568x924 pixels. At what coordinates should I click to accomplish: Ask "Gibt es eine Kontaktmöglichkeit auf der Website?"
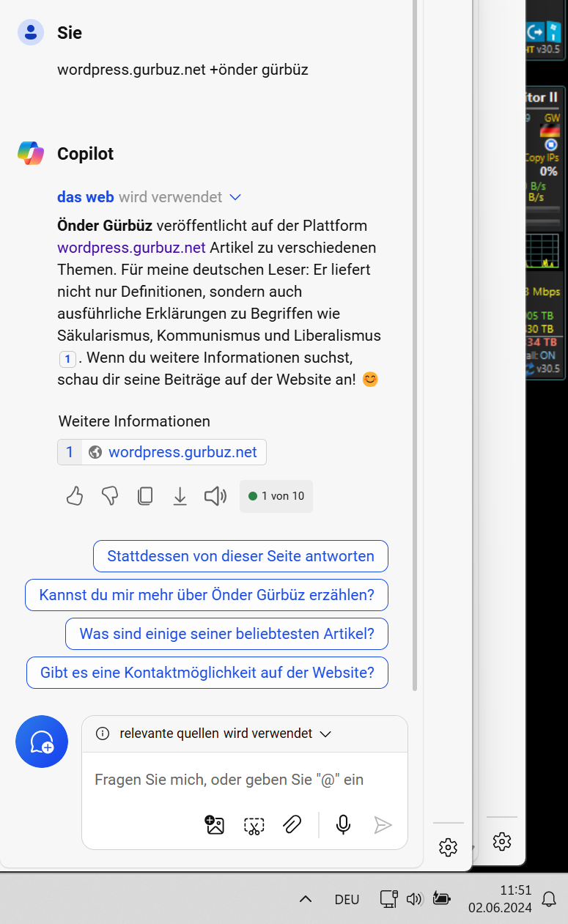coord(207,673)
